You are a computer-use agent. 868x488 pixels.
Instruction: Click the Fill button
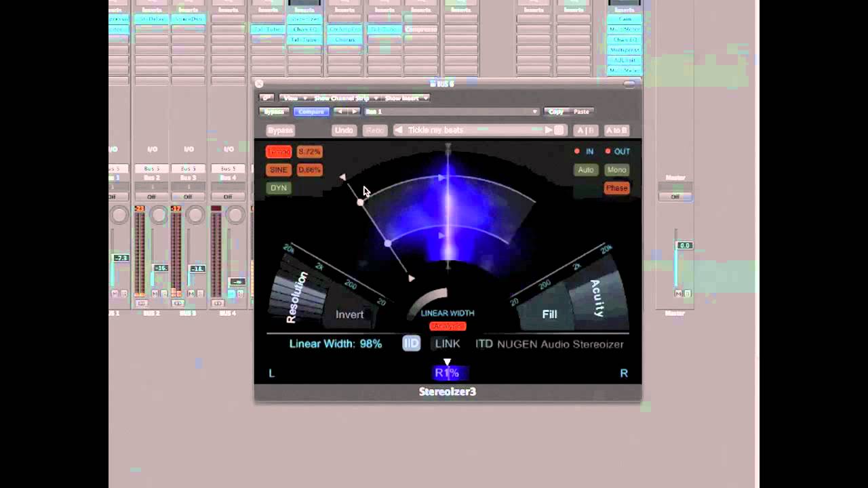pos(549,314)
